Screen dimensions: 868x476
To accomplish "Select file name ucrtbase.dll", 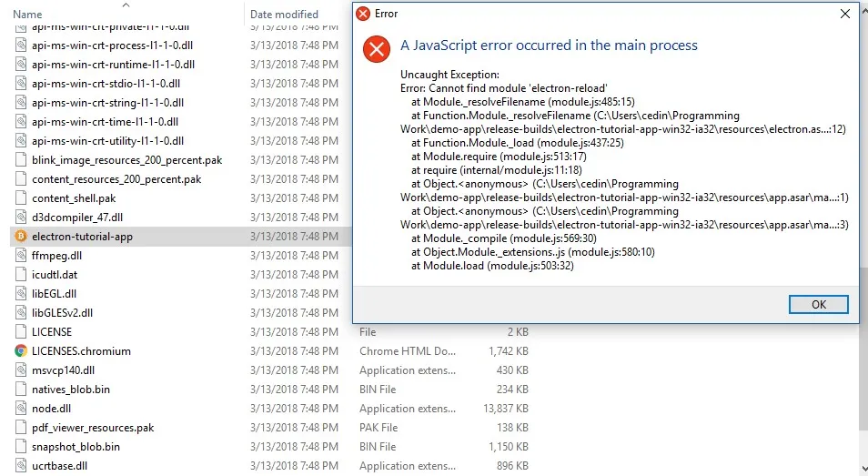I will click(x=59, y=465).
